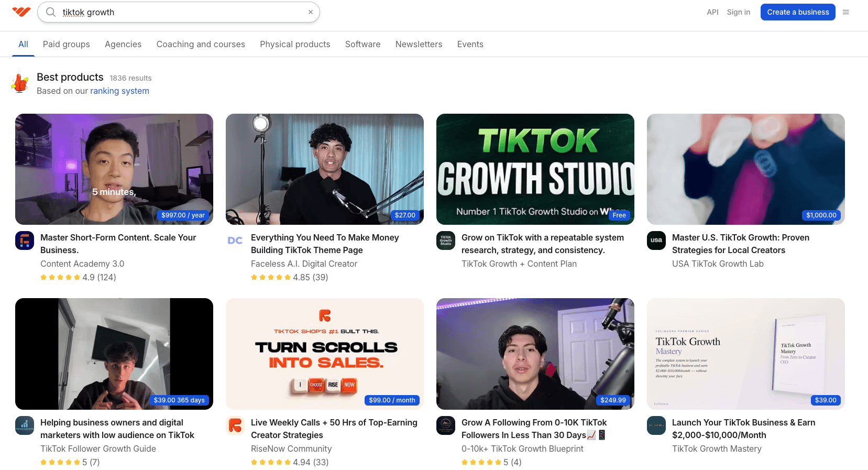Open Grow on TikTok repeatable system title
868x470 pixels.
point(543,244)
